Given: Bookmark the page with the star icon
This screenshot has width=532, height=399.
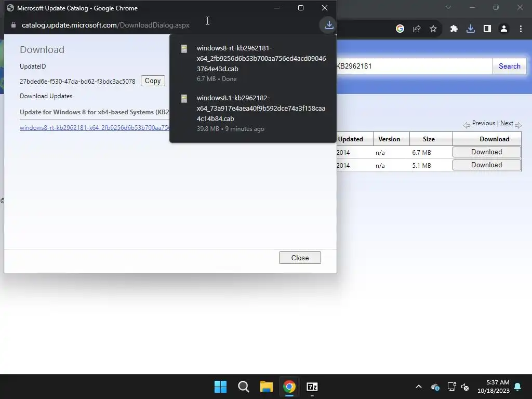Looking at the screenshot, I should point(433,29).
